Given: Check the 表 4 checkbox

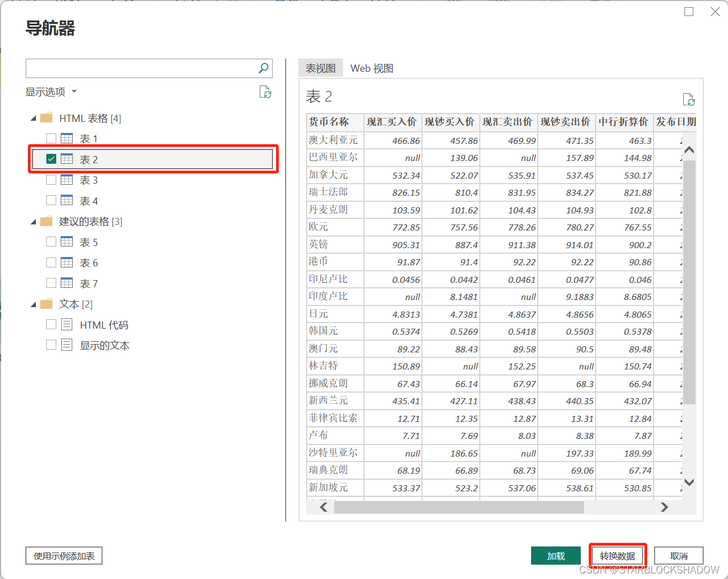Looking at the screenshot, I should pos(51,200).
